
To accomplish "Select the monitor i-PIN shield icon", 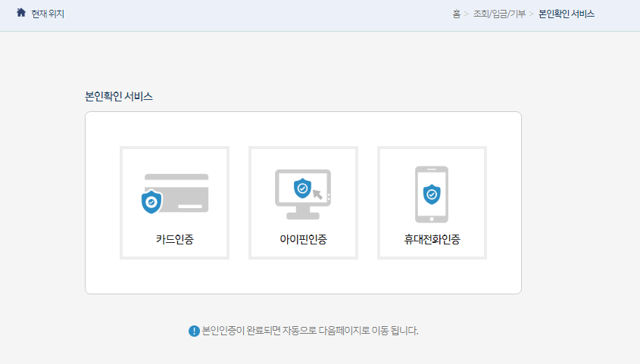I will pos(303,194).
